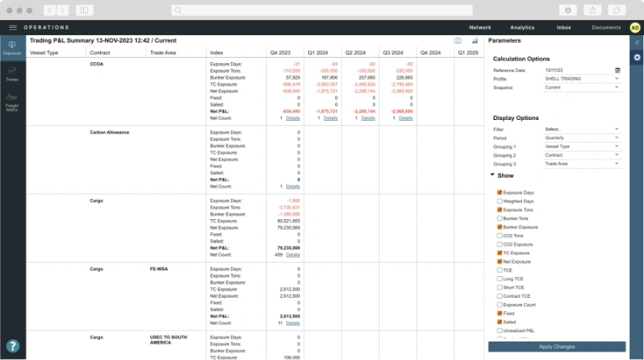The width and height of the screenshot is (644, 360).
Task: Enable the Short TCE checkbox
Action: point(500,287)
